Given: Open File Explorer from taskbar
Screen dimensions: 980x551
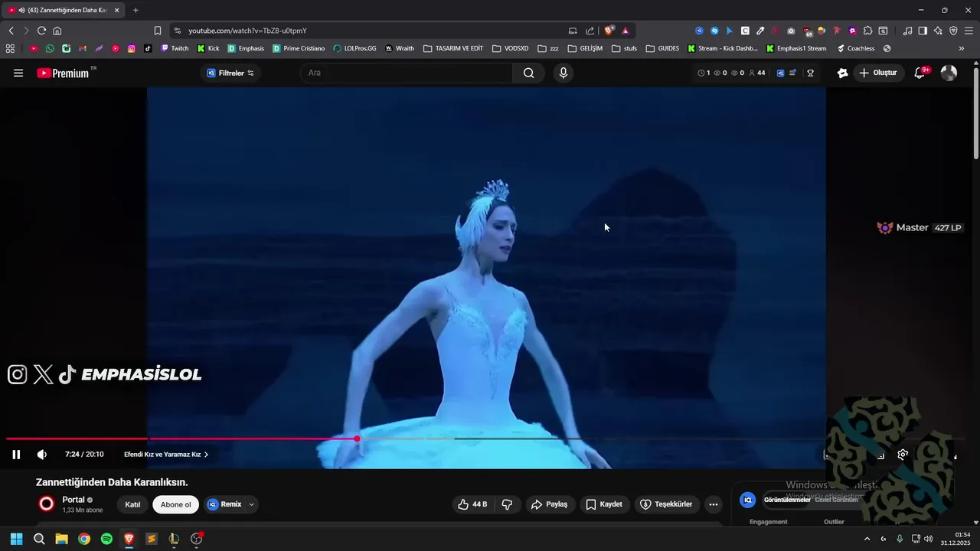Looking at the screenshot, I should pyautogui.click(x=61, y=539).
